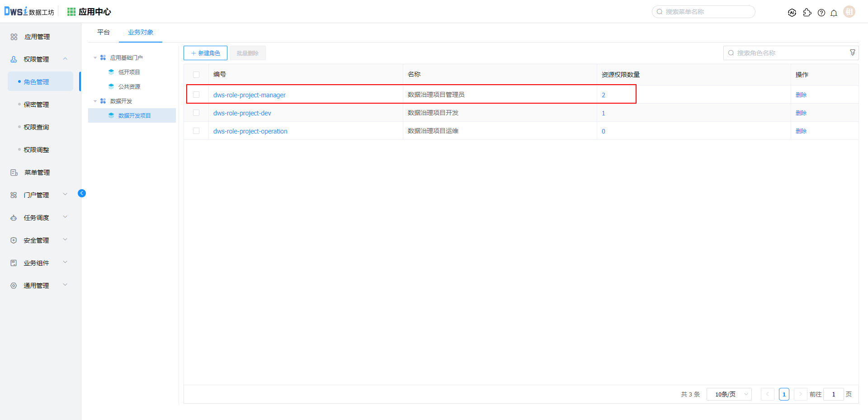Click the puzzle piece plugin icon
Viewport: 868px width, 420px height.
pyautogui.click(x=807, y=13)
